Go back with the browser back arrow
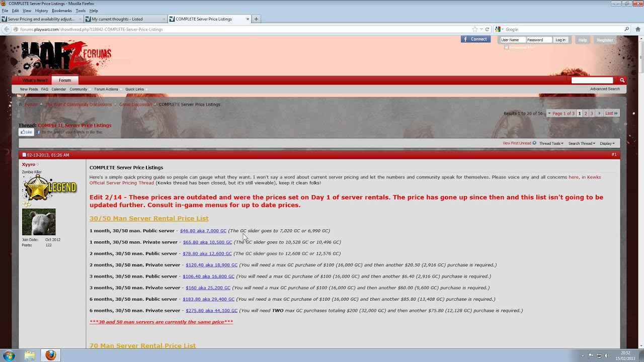The image size is (644, 362). [7, 29]
